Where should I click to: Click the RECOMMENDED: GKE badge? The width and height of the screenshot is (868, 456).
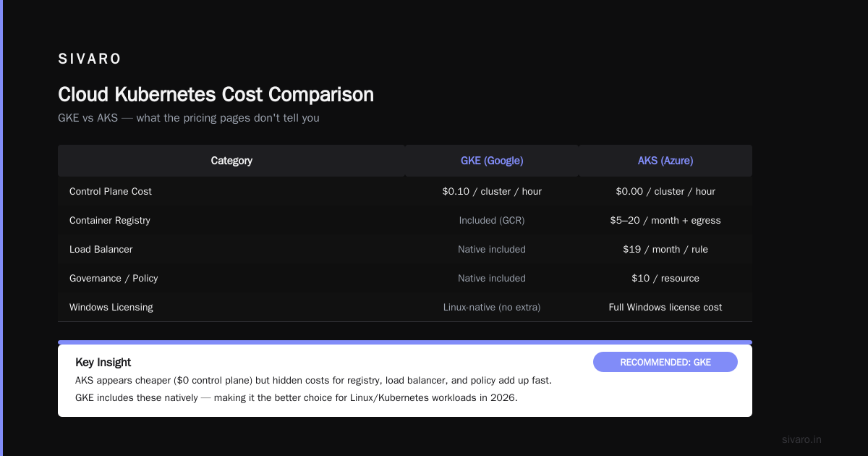pyautogui.click(x=665, y=362)
